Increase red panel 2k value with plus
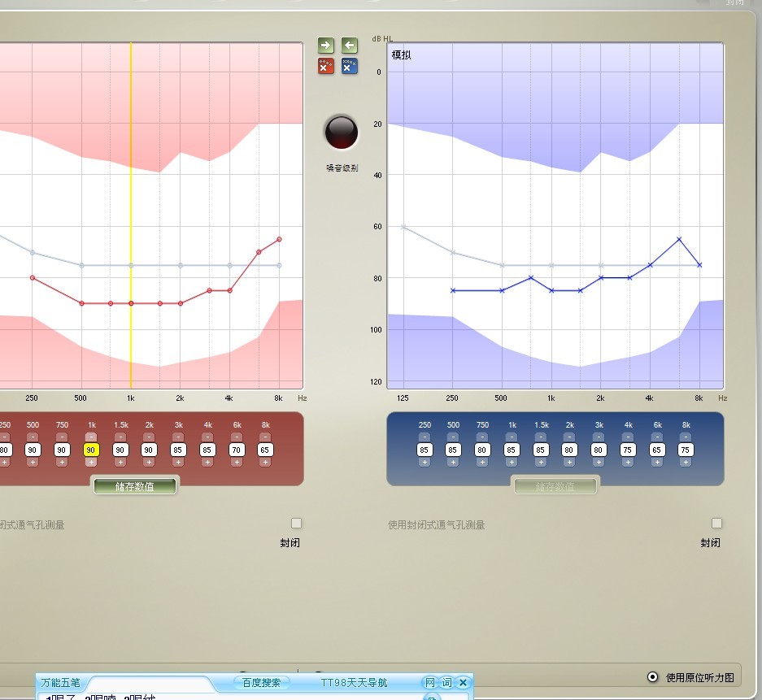 coord(149,463)
